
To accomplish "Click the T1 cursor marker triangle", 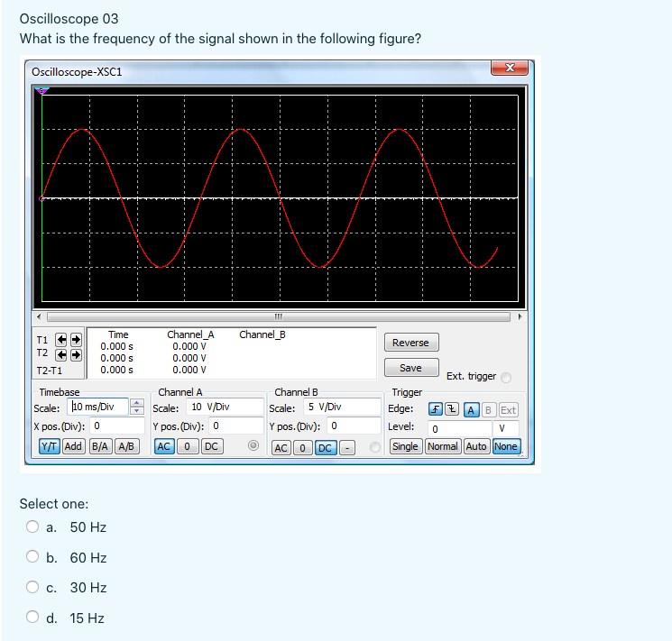I will click(x=41, y=90).
